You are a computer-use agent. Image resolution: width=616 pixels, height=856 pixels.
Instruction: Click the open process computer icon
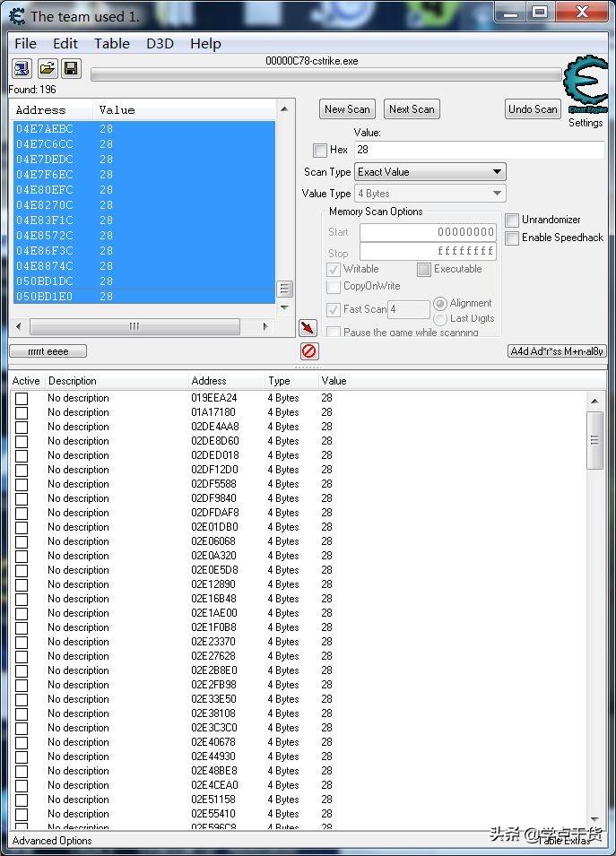point(22,69)
